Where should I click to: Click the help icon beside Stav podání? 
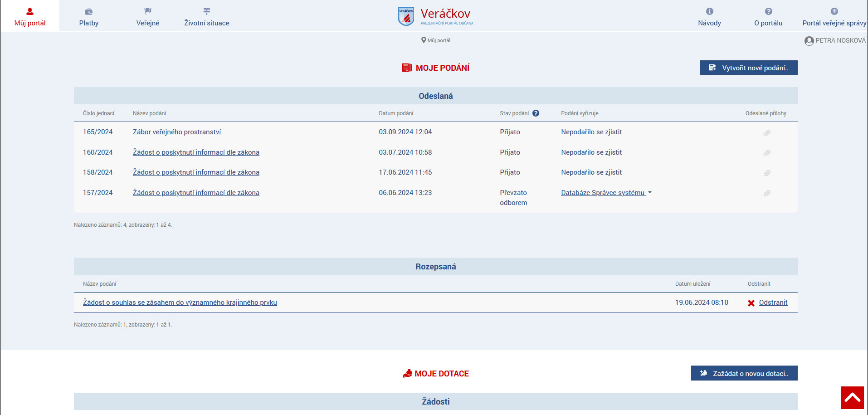(x=536, y=113)
